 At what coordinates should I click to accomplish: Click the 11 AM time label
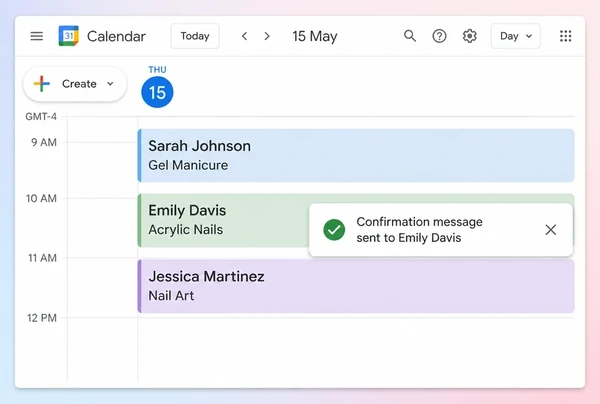pyautogui.click(x=42, y=258)
